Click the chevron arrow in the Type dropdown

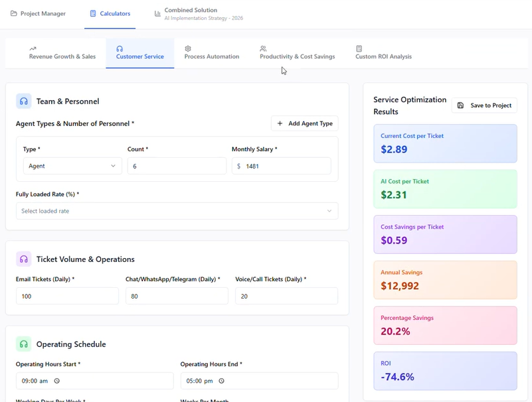coord(113,166)
